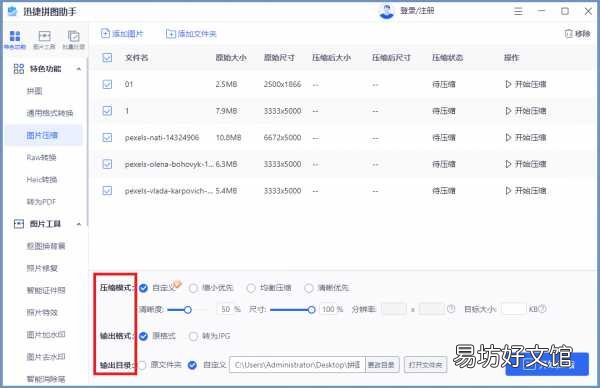
Task: Open 转为PDF in the sidebar
Action: (x=41, y=202)
